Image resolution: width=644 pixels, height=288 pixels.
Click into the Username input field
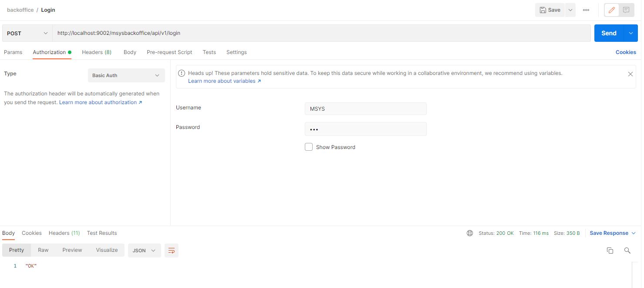365,109
